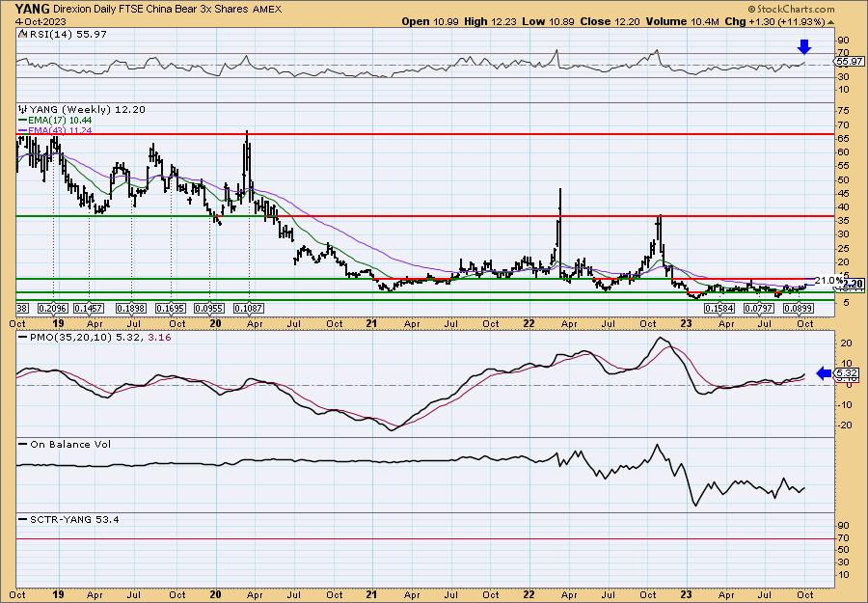Screen dimensions: 868x603
Task: Click the small triangle after the Chg value
Action: (x=830, y=22)
